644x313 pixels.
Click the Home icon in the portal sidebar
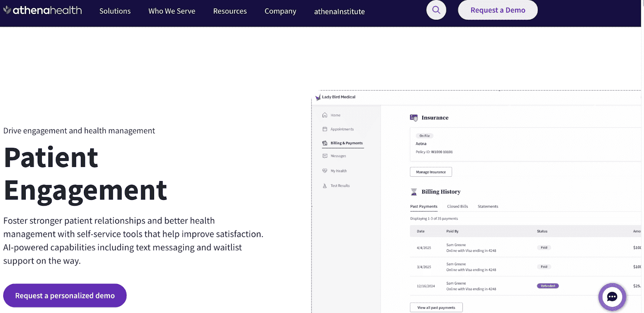point(325,115)
